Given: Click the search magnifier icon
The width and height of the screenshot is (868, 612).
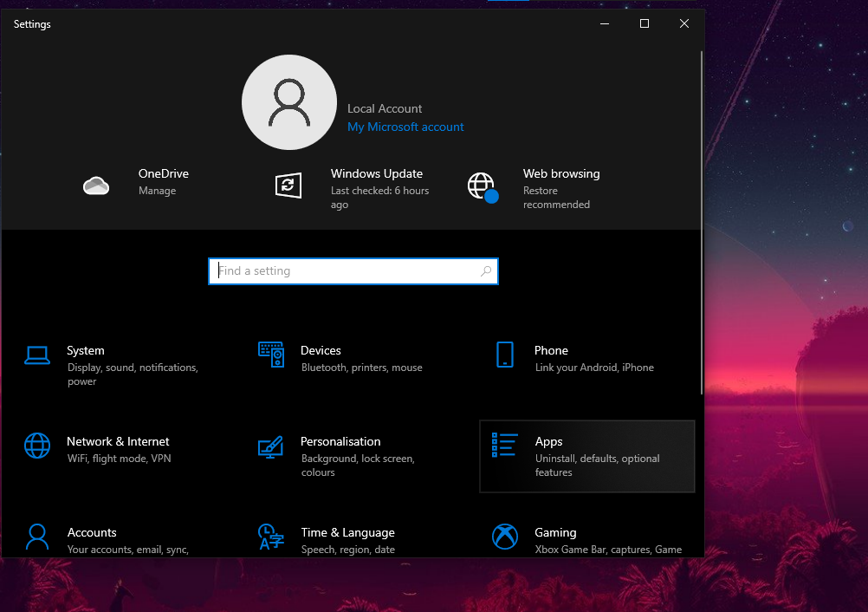Looking at the screenshot, I should coord(486,270).
